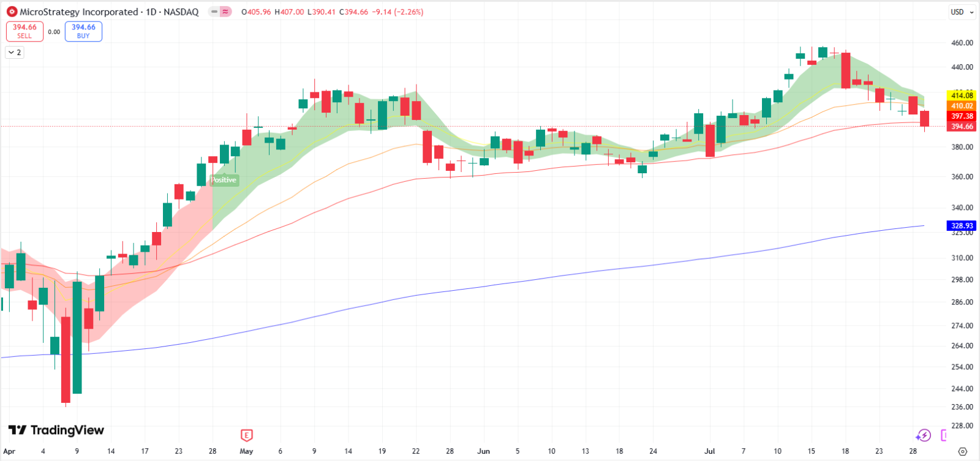Screen dimensions: 980x461
Task: Toggle the gray dash indicator next to NASDAQ
Action: pyautogui.click(x=214, y=12)
